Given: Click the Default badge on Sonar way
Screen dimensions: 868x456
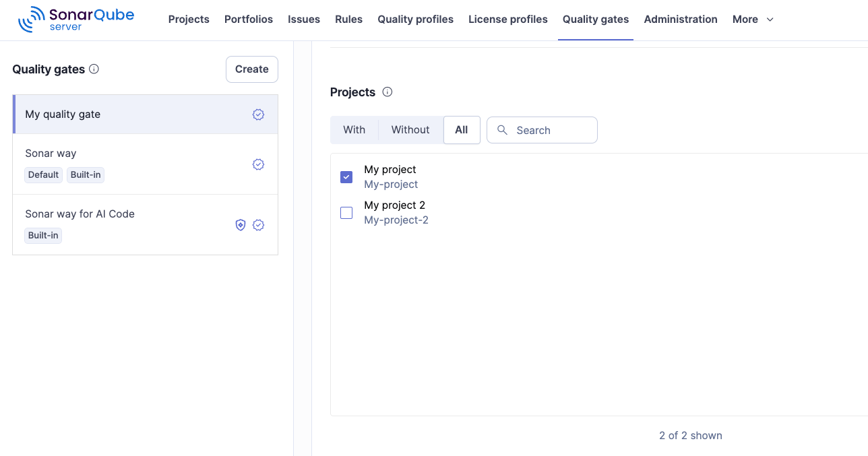Looking at the screenshot, I should (x=44, y=174).
